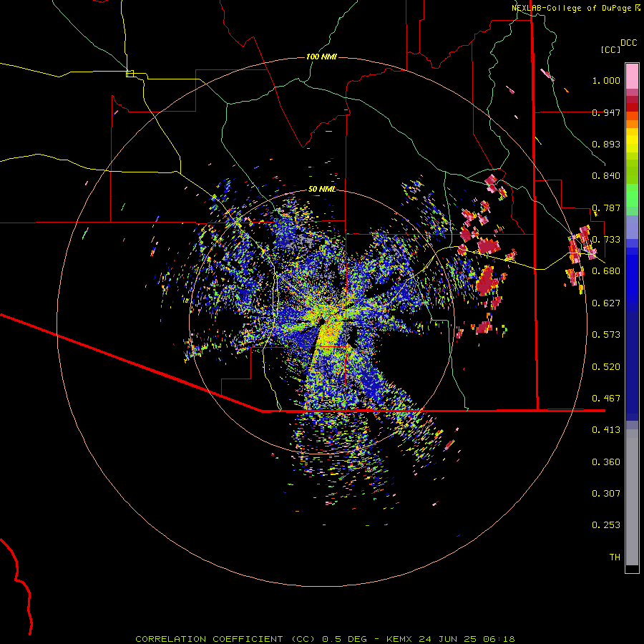Select the 0.360 scale value
The width and height of the screenshot is (644, 644).
click(606, 462)
